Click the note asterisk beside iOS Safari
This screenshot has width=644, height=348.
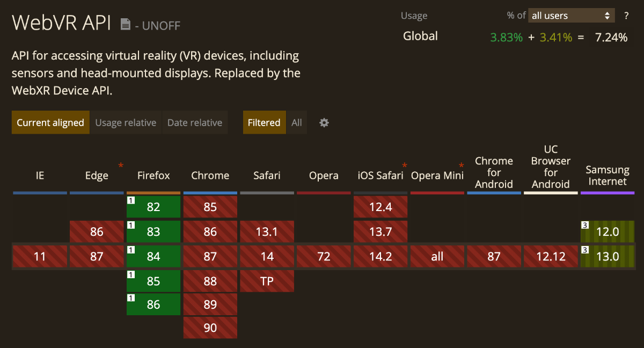click(405, 165)
